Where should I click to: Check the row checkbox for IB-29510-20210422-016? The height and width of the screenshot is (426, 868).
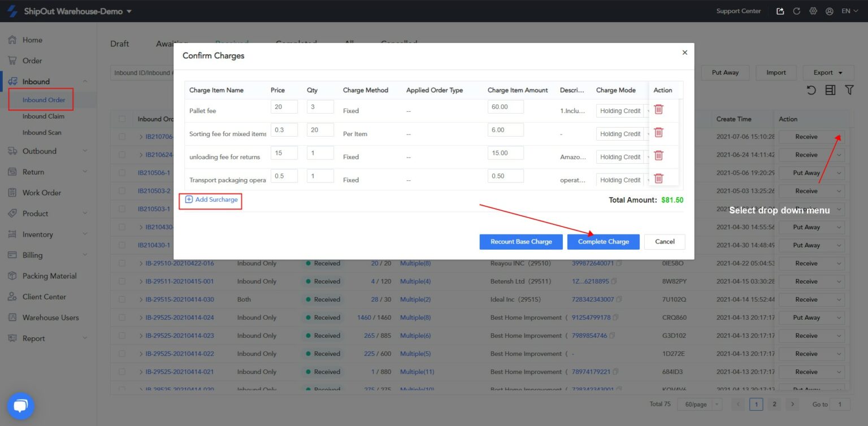tap(122, 263)
